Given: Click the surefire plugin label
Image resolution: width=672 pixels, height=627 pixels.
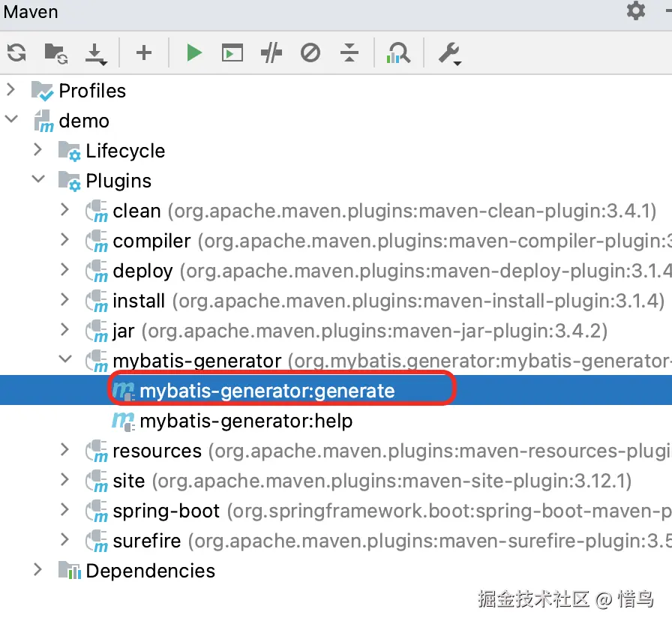Looking at the screenshot, I should coord(146,541).
